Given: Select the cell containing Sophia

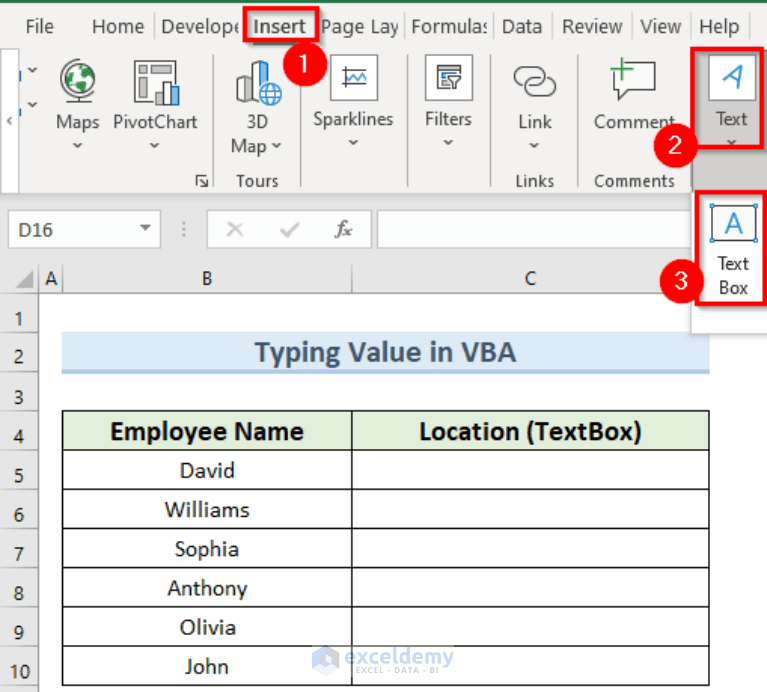Looking at the screenshot, I should pyautogui.click(x=207, y=549).
